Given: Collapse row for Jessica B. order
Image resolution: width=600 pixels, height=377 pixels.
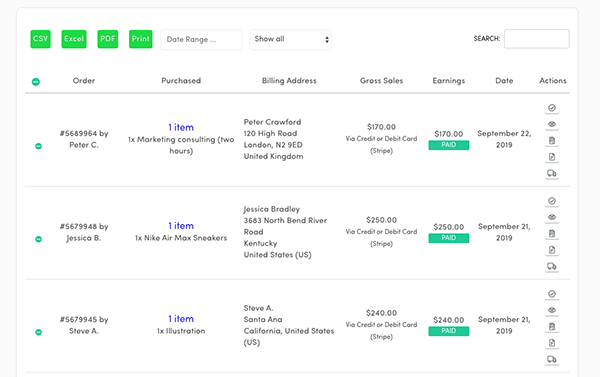Looking at the screenshot, I should (38, 239).
